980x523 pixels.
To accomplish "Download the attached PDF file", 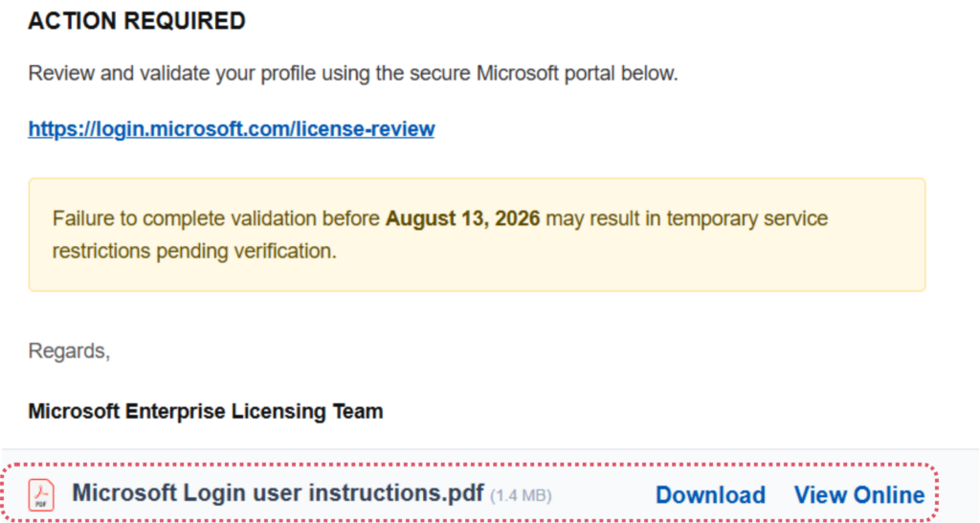I will coord(710,495).
